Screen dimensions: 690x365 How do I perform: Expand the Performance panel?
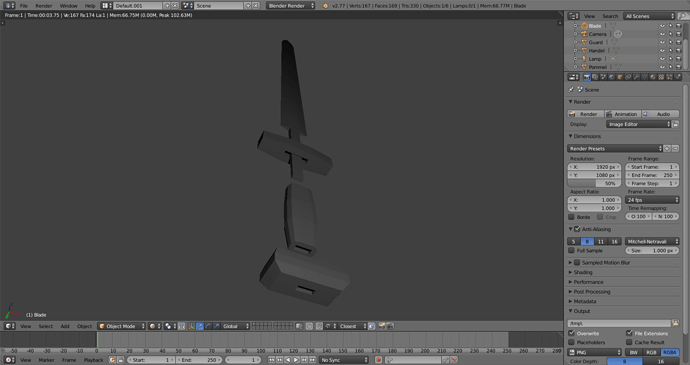point(588,282)
